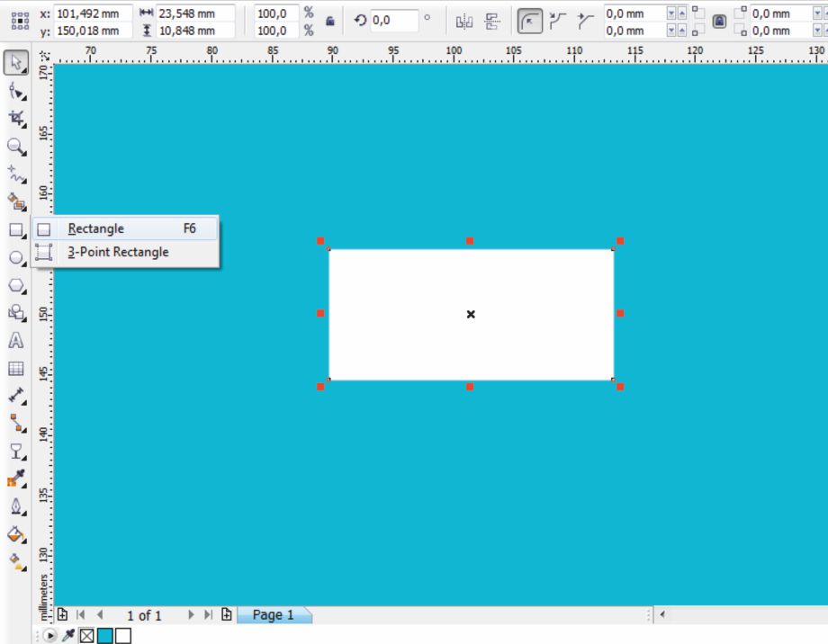This screenshot has height=644, width=828.
Task: Select the Basic shapes tool
Action: coord(17,312)
